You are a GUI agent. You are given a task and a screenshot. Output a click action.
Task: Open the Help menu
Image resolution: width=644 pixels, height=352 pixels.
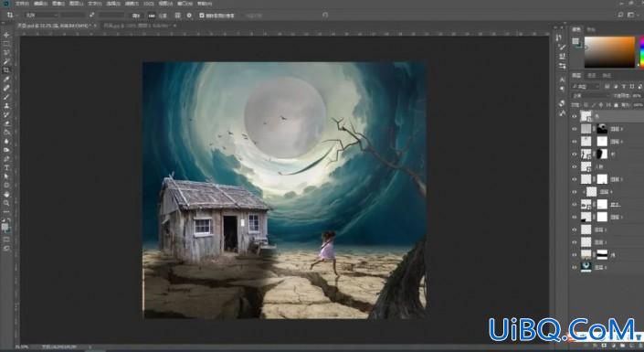click(x=205, y=4)
